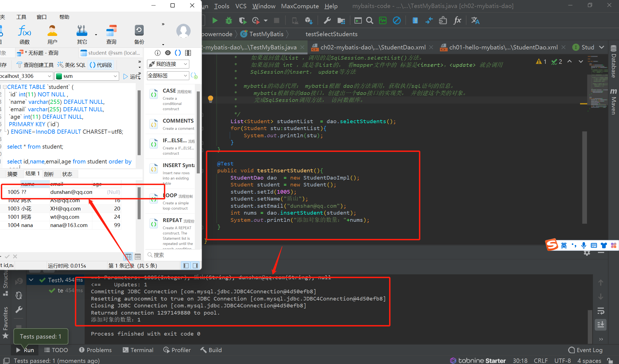
Task: Open the Terminal tool window
Action: 138,350
